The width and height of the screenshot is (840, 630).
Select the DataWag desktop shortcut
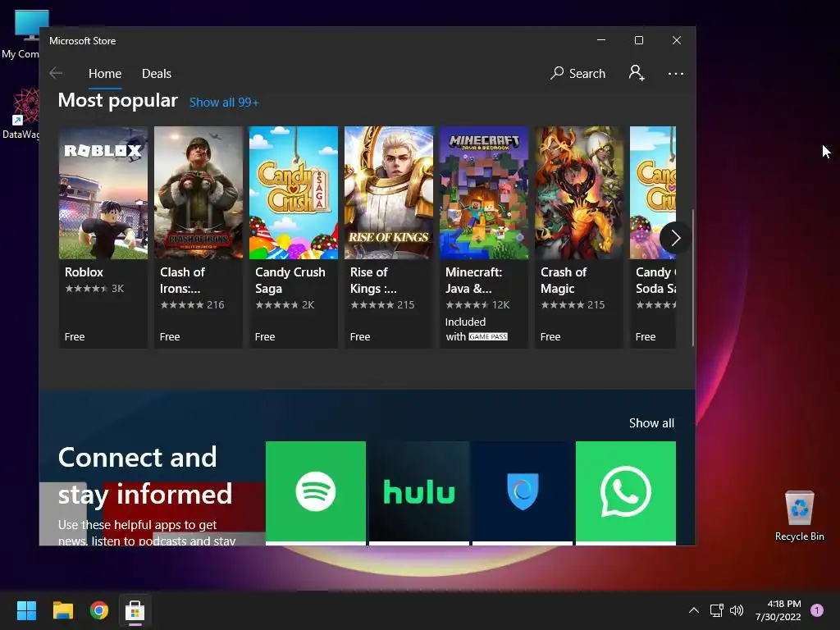click(21, 114)
